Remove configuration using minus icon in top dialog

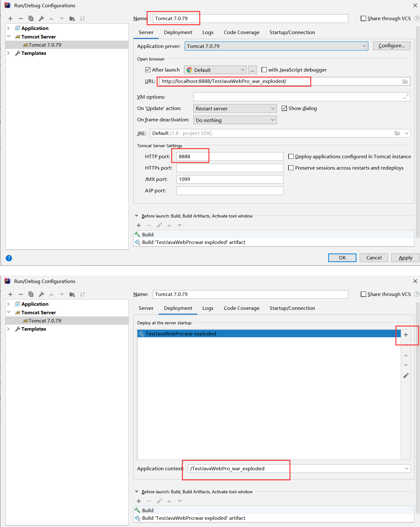(x=21, y=19)
